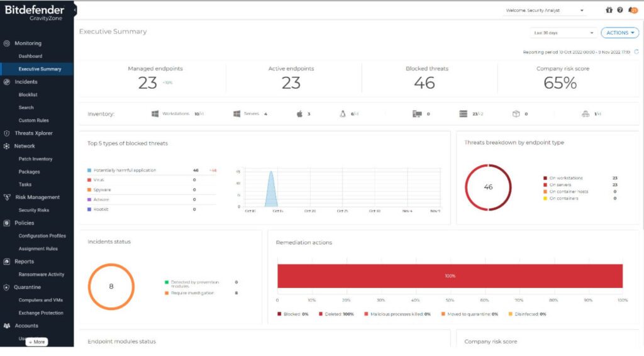
Task: Click the last inventory icon showing 1
Action: (x=586, y=114)
